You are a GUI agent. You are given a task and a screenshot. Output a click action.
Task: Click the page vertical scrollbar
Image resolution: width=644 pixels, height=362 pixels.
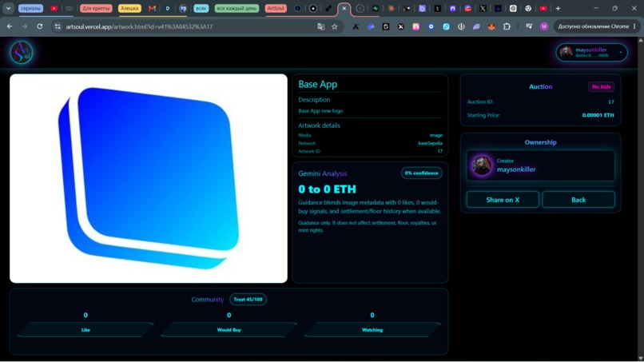pos(640,199)
